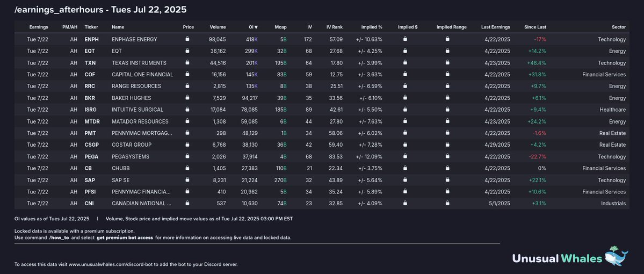
Task: Click the /how_to command text
Action: click(x=59, y=238)
